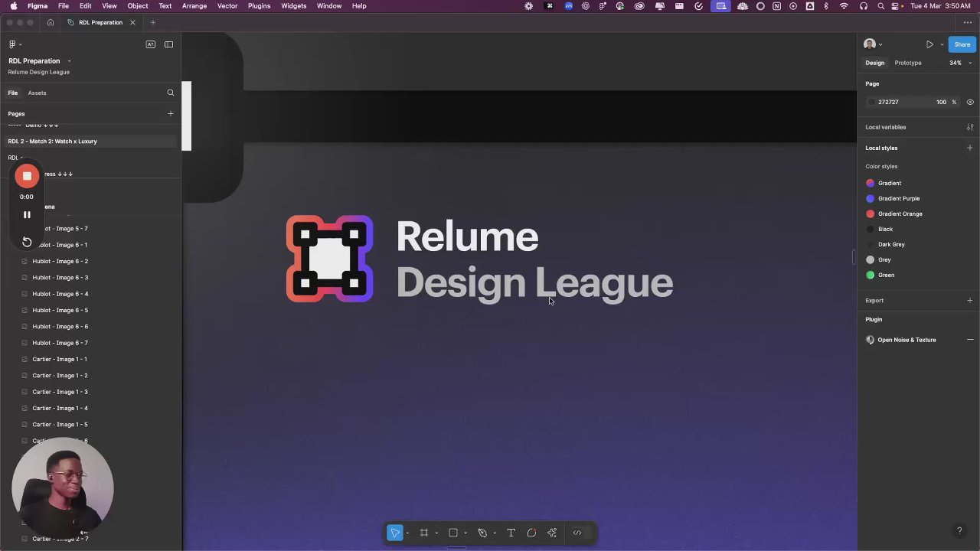Open the help question mark button
Viewport: 980px width, 551px height.
pos(959,530)
